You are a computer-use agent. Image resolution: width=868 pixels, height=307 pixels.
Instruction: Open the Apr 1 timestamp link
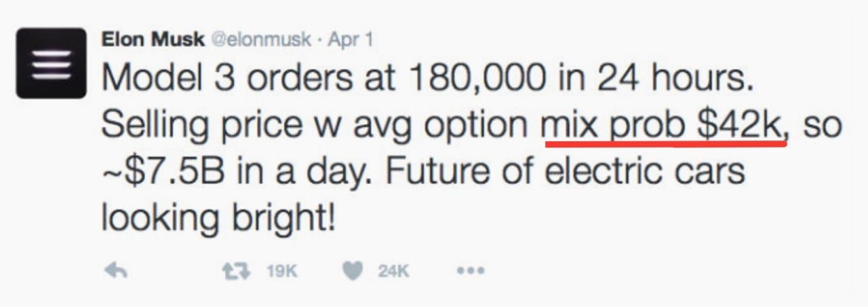(351, 39)
